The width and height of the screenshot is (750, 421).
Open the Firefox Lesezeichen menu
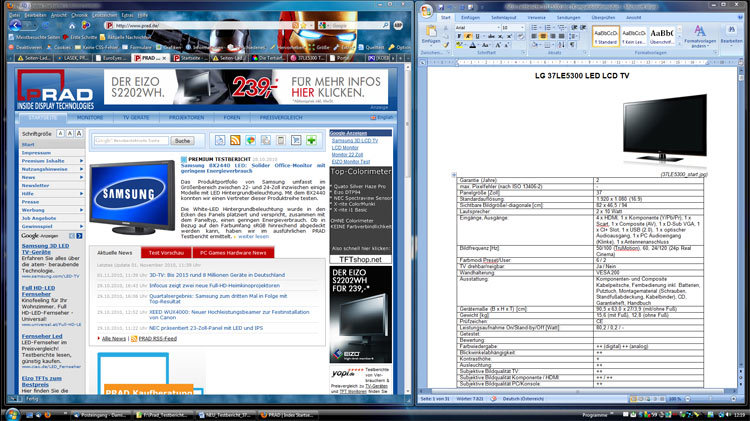(x=104, y=15)
